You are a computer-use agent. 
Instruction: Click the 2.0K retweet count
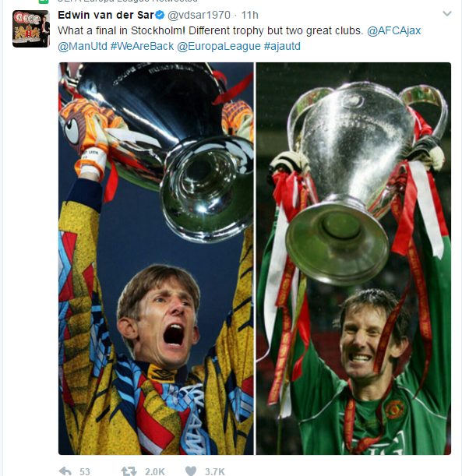point(154,471)
